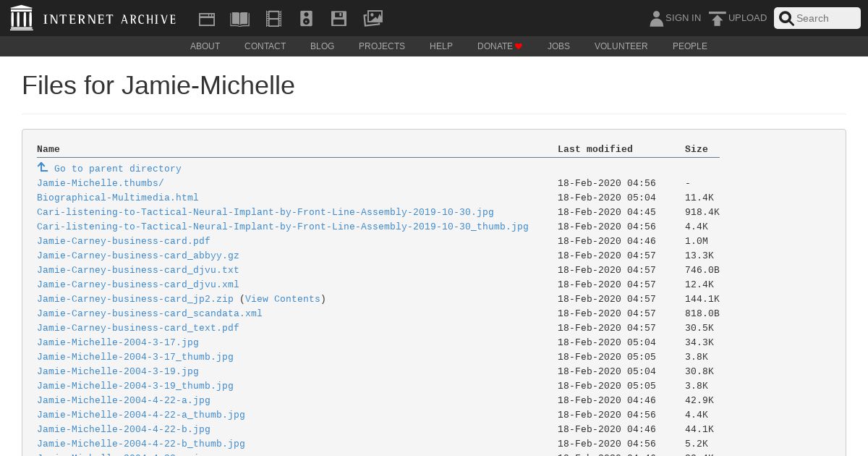
Task: Open Jamie-Michelle-2004-3-19_thumb.jpg
Action: point(135,386)
